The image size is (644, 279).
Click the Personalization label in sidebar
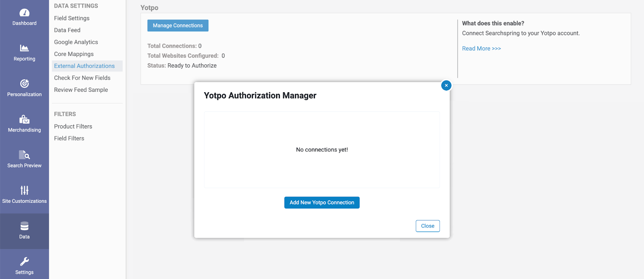[x=24, y=94]
